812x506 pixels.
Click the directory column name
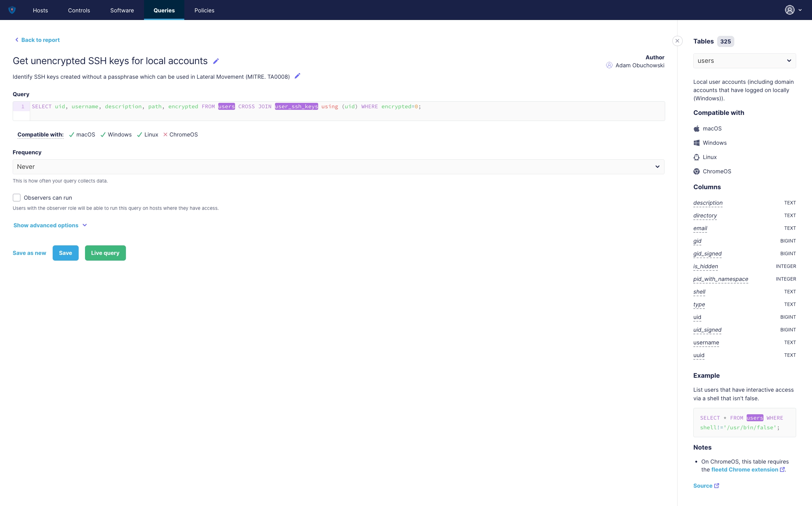(705, 216)
